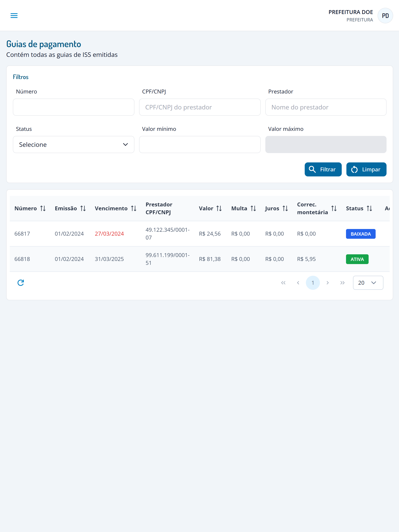Click the Prestador CPF/CNPJ column header
This screenshot has height=532, width=399.
(159, 208)
